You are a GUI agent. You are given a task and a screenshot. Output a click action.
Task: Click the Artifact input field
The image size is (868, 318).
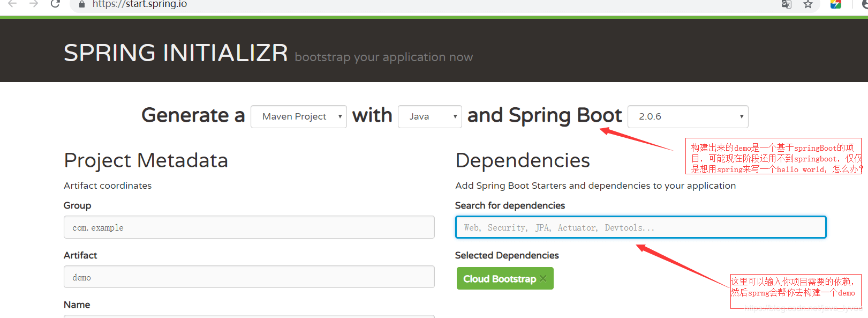pos(249,277)
